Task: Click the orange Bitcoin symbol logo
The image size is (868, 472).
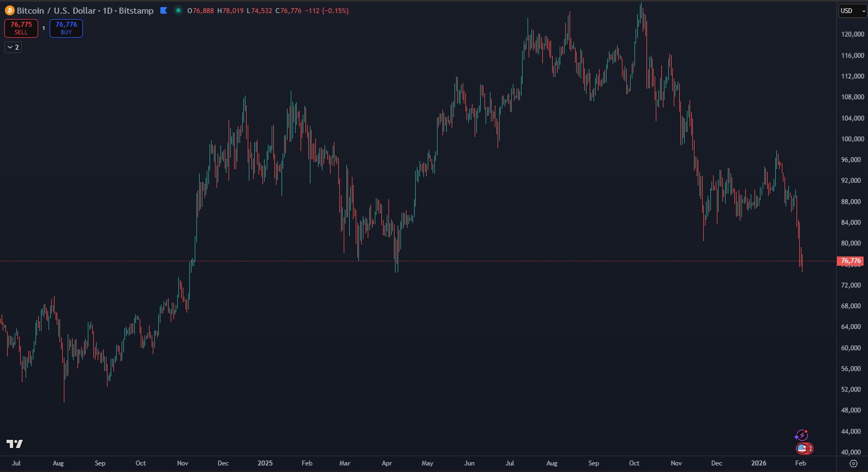Action: click(x=10, y=10)
